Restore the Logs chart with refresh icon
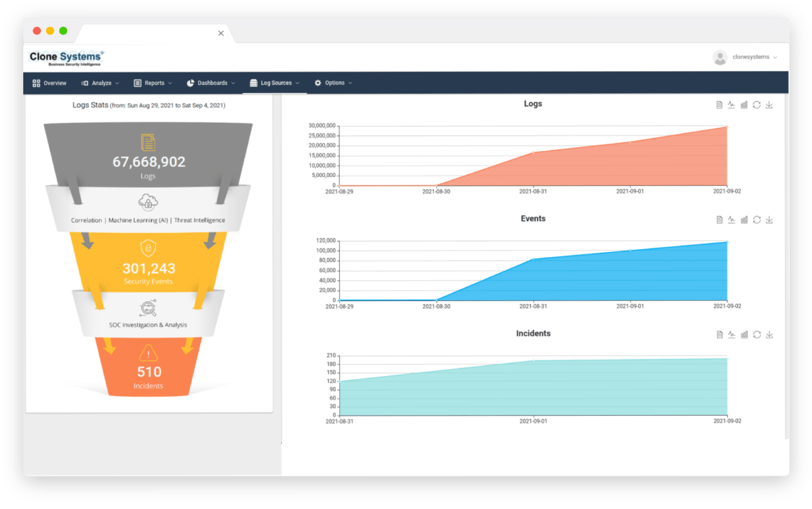Screen dimensions: 812x509 [x=757, y=105]
